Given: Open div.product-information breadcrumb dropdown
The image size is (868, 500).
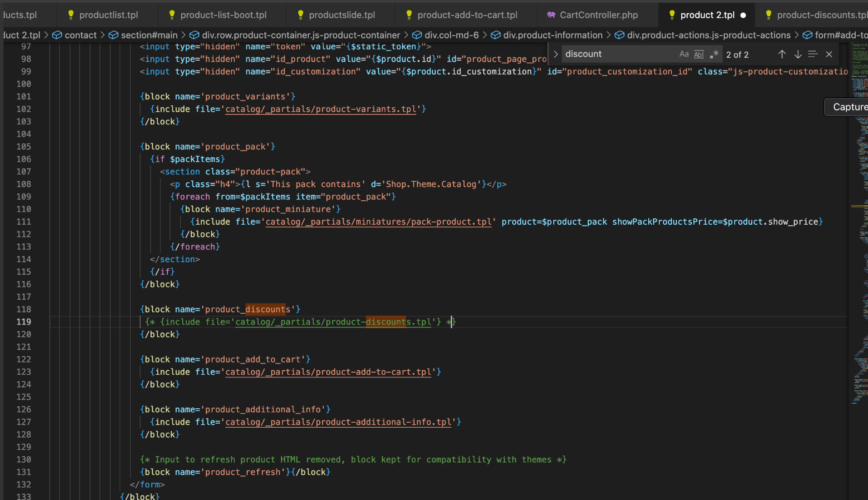Looking at the screenshot, I should point(552,35).
